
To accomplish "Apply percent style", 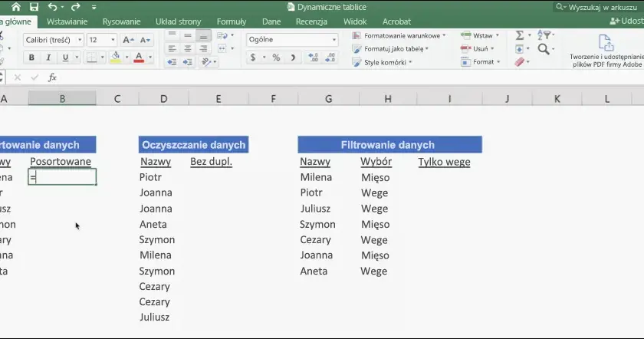I will click(277, 58).
